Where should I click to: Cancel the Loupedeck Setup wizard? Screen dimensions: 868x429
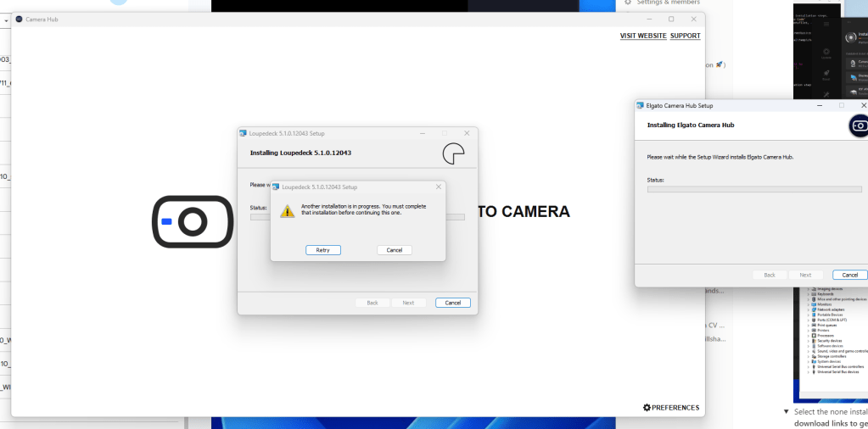coord(453,303)
